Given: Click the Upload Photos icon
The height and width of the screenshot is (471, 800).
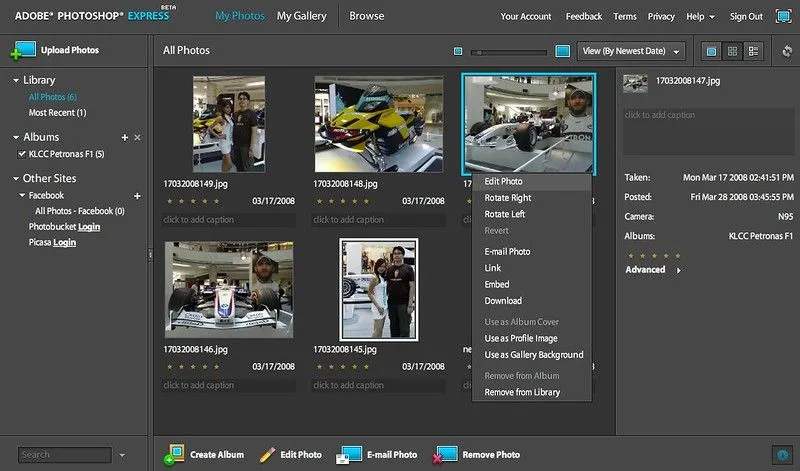Looking at the screenshot, I should (x=23, y=50).
